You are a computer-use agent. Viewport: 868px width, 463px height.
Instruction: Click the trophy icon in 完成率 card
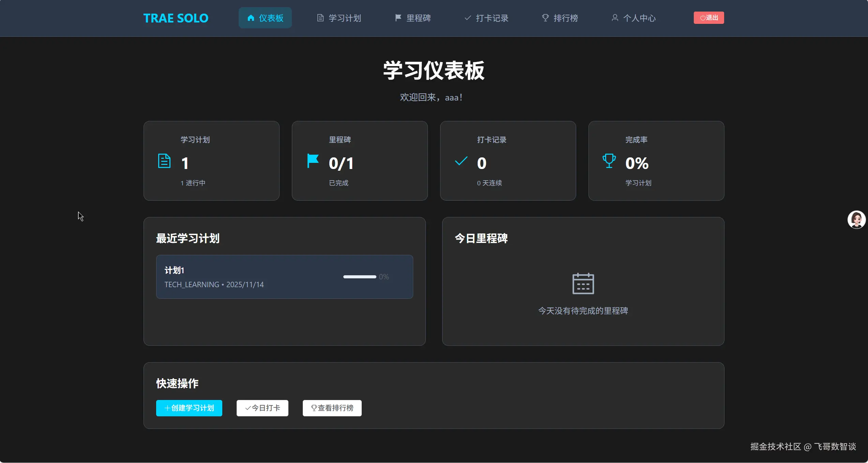pyautogui.click(x=609, y=161)
